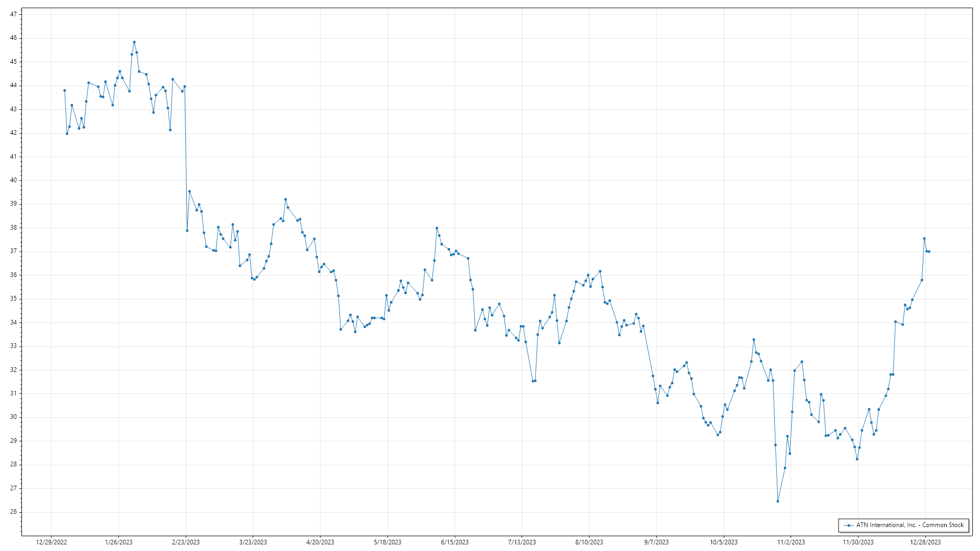Click the data point at 37.9 after February drop
980x551 pixels.
click(x=187, y=231)
